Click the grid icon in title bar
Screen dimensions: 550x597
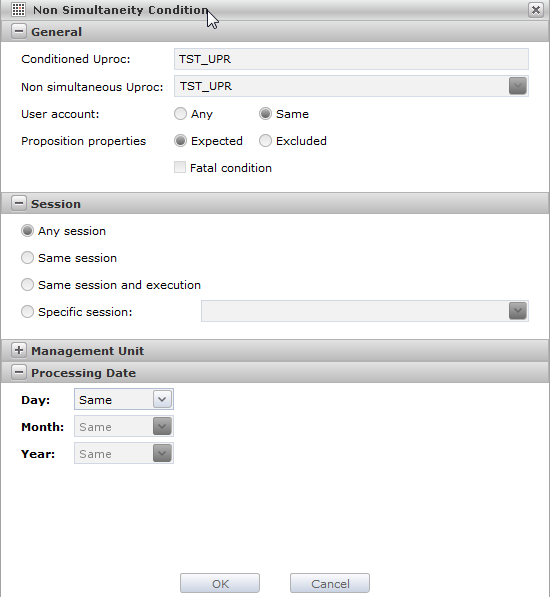tap(18, 10)
